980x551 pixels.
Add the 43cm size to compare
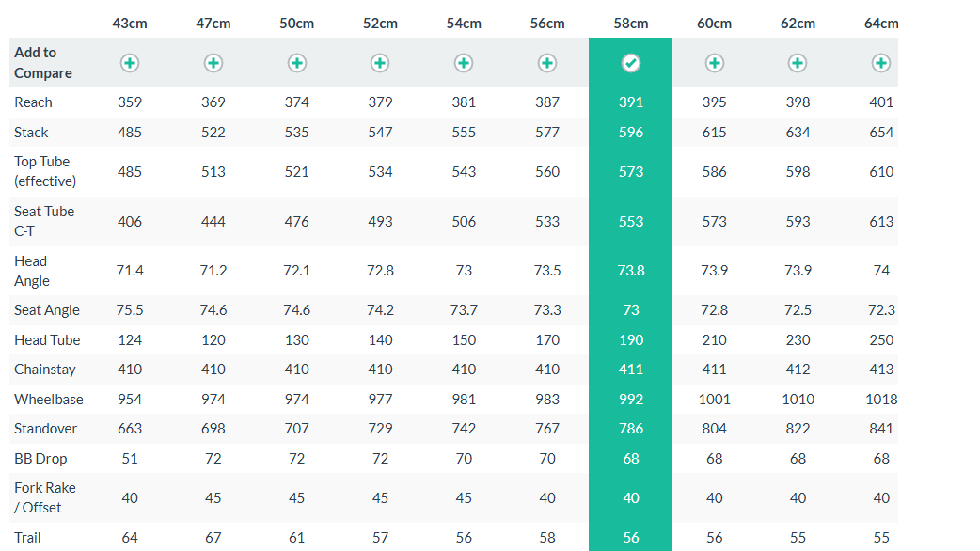pos(130,63)
